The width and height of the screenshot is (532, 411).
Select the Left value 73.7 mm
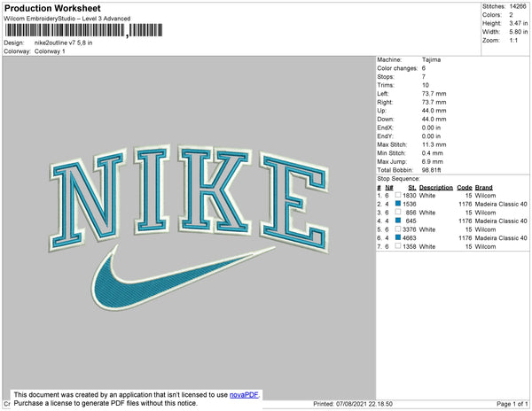[434, 94]
